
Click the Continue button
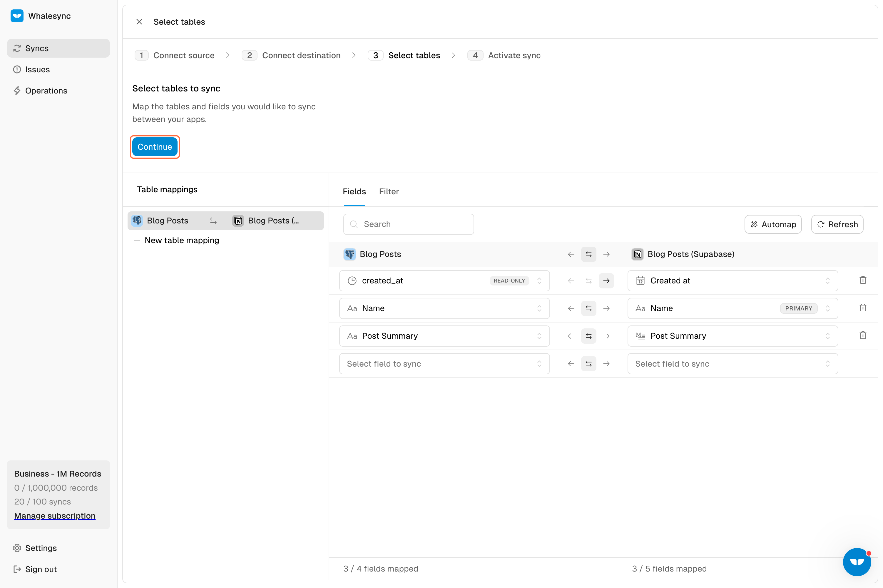(155, 147)
